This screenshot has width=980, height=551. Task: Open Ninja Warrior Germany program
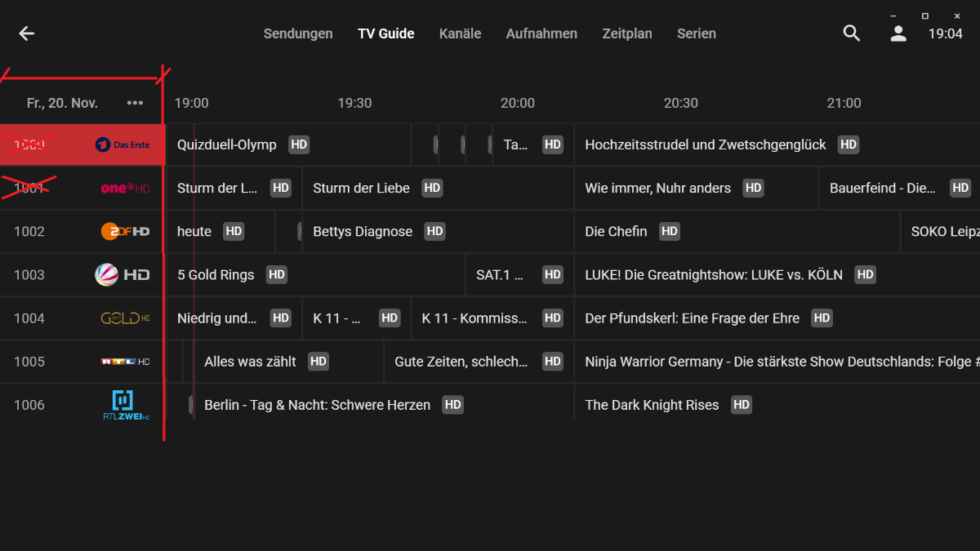(x=777, y=361)
